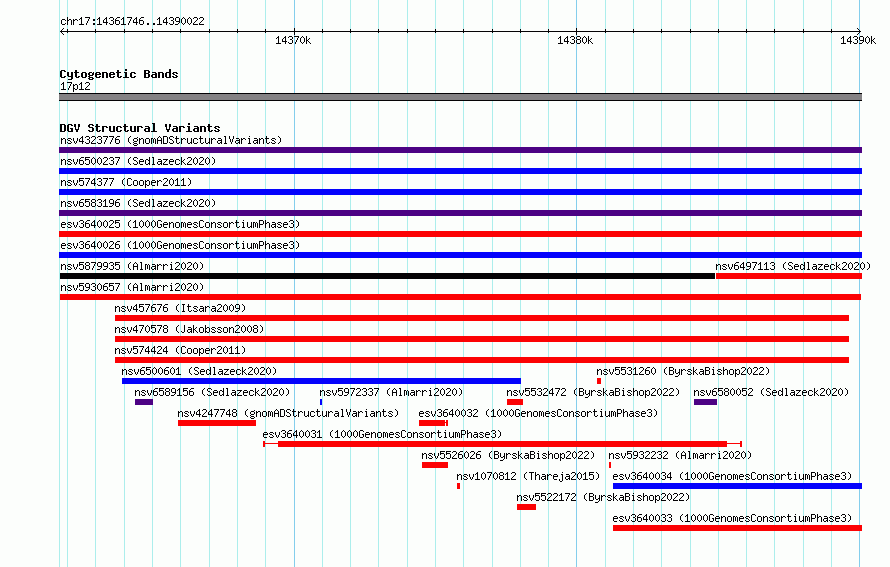Click the red esv3640033 variant bar
The height and width of the screenshot is (567, 890).
pos(737,528)
